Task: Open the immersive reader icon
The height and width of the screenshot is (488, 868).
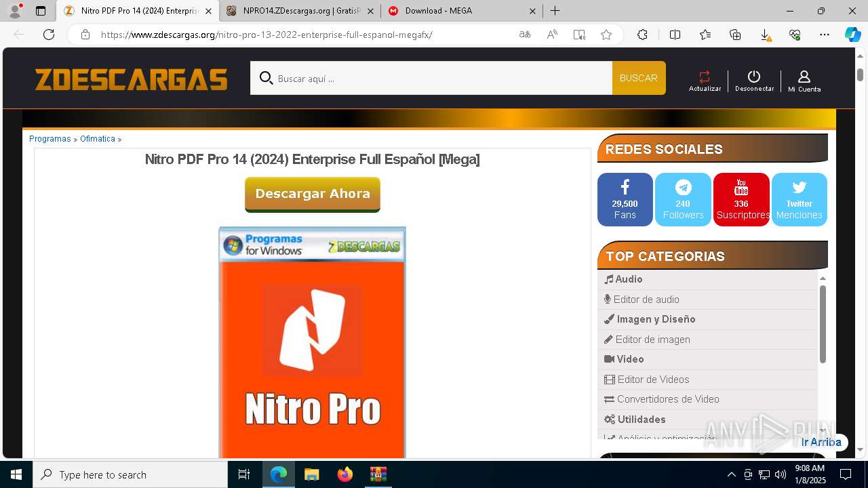Action: (x=579, y=35)
